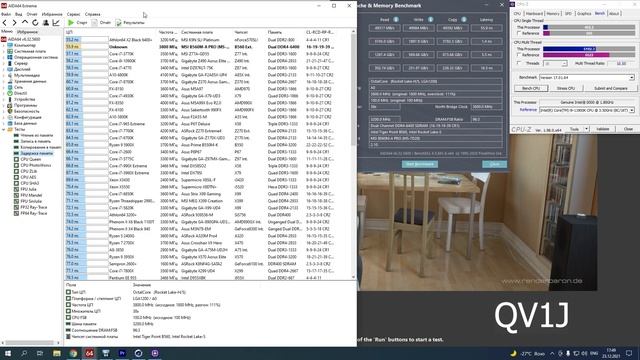
Task: Select DirectX tree item
Action: pyautogui.click(x=20, y=93)
